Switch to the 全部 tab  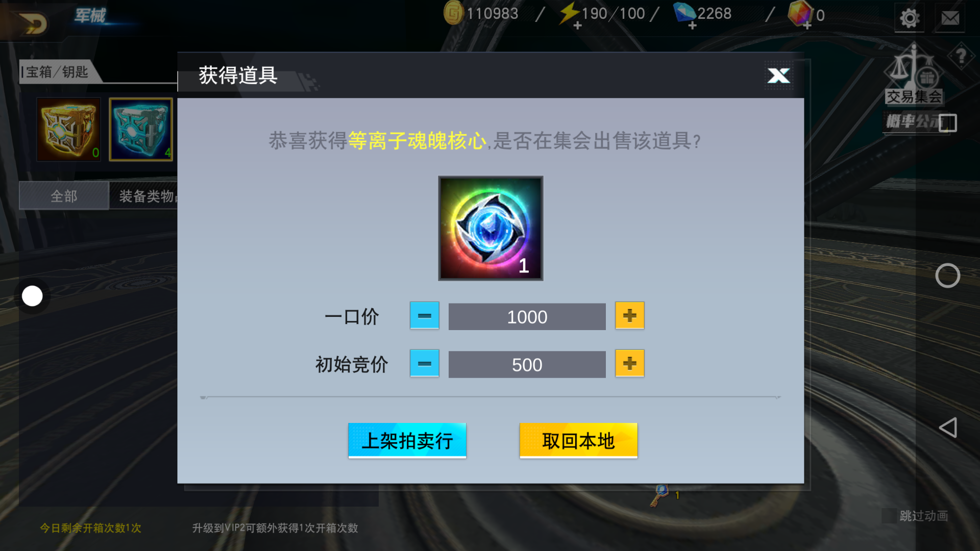point(64,196)
